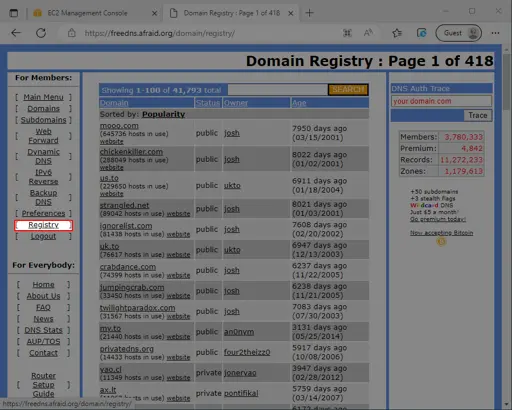Open Backup DNS page
Image resolution: width=512 pixels, height=410 pixels.
pyautogui.click(x=43, y=197)
